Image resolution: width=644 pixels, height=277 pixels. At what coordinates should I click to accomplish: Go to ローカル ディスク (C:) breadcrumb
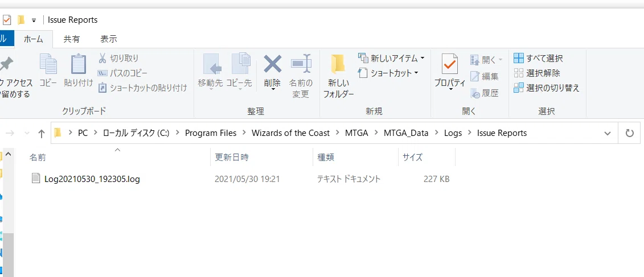(x=136, y=133)
